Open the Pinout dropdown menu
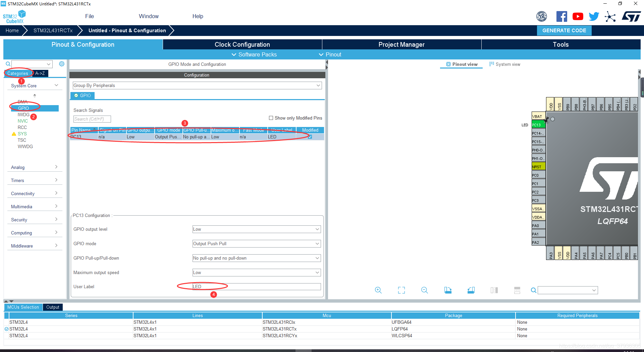Screen dimensions: 644x352 pyautogui.click(x=330, y=54)
